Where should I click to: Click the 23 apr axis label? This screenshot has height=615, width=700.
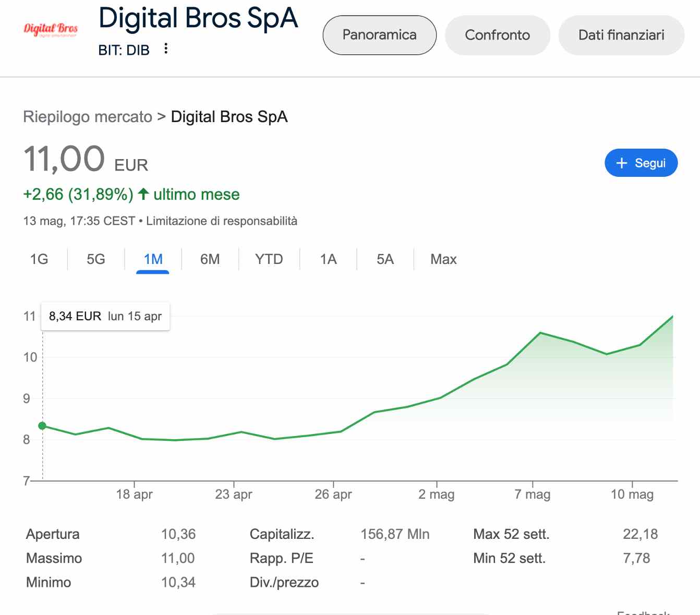[234, 494]
